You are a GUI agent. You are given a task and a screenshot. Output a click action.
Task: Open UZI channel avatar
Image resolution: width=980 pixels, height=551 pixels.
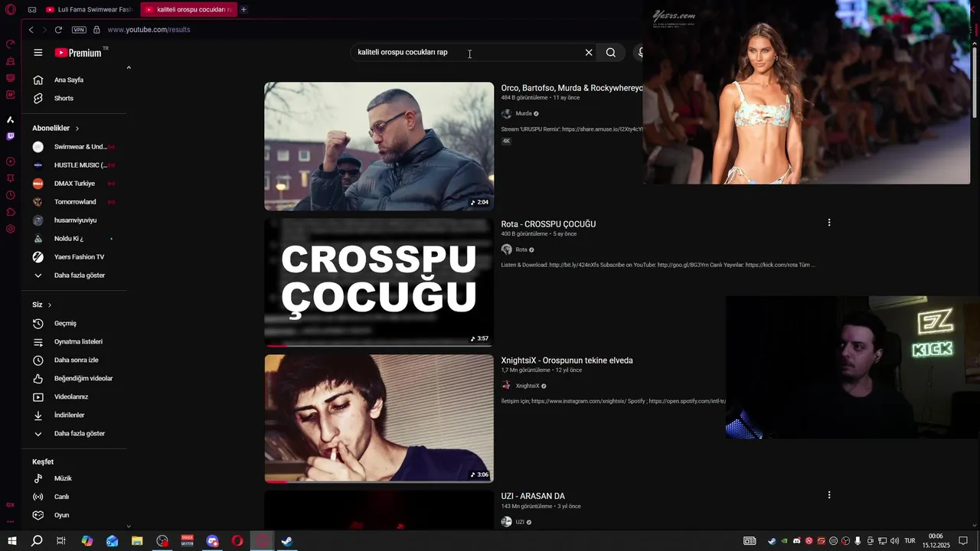click(x=506, y=522)
